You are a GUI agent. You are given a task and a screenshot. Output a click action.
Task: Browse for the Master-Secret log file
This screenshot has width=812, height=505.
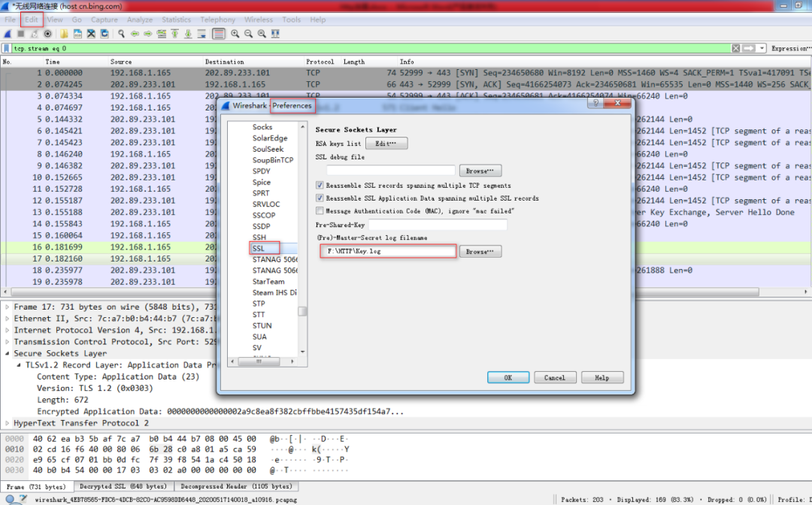tap(480, 252)
